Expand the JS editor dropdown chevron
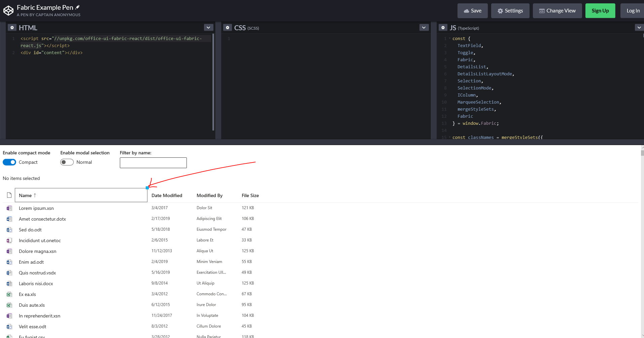The image size is (644, 338). (x=639, y=28)
